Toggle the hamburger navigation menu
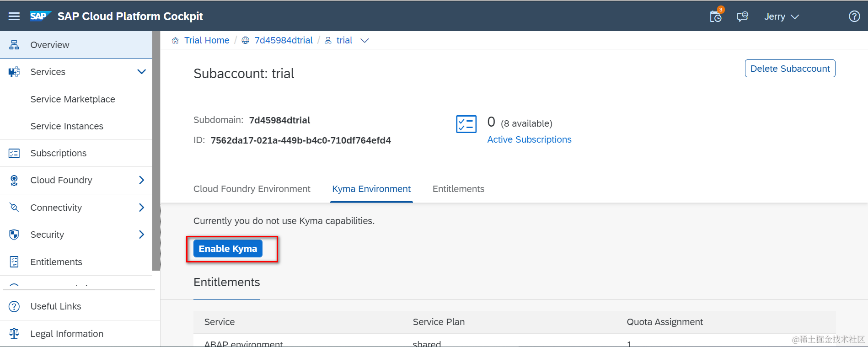Screen dimensions: 868x347 (14, 16)
